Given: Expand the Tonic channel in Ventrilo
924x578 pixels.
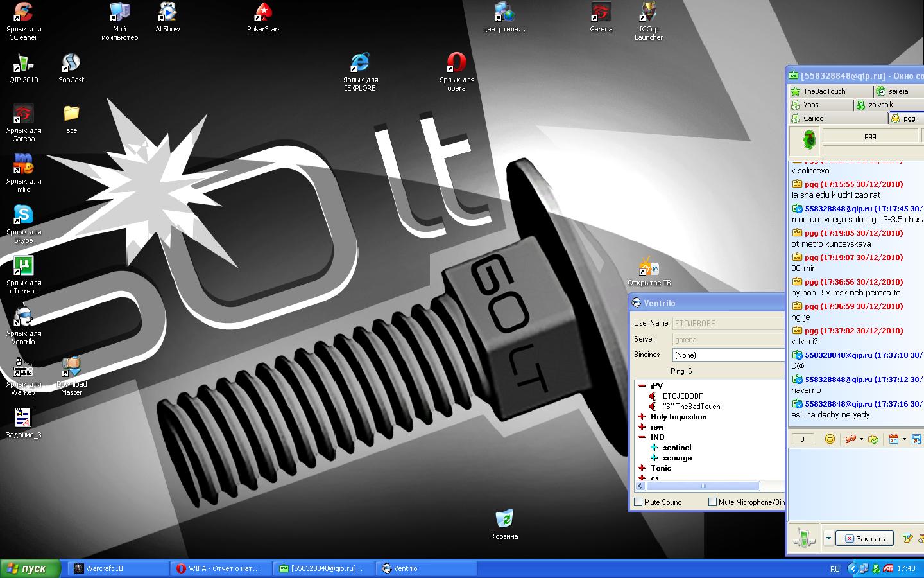Looking at the screenshot, I should (642, 468).
